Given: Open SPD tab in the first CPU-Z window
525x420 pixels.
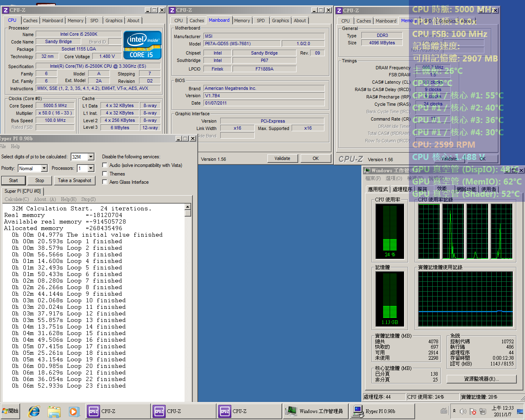Looking at the screenshot, I should tap(94, 21).
